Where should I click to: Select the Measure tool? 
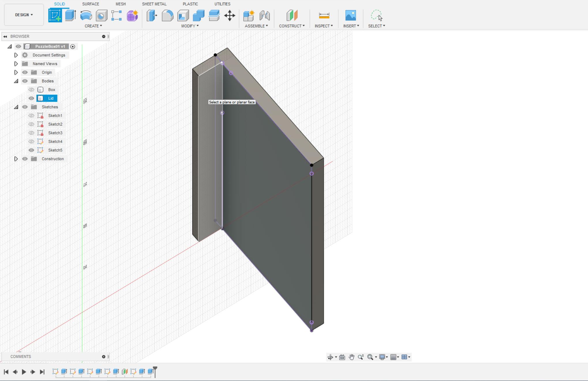(324, 16)
